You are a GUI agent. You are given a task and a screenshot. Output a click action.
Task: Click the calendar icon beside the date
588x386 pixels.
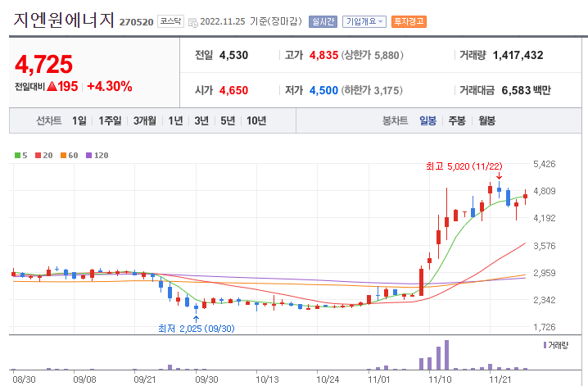(192, 22)
